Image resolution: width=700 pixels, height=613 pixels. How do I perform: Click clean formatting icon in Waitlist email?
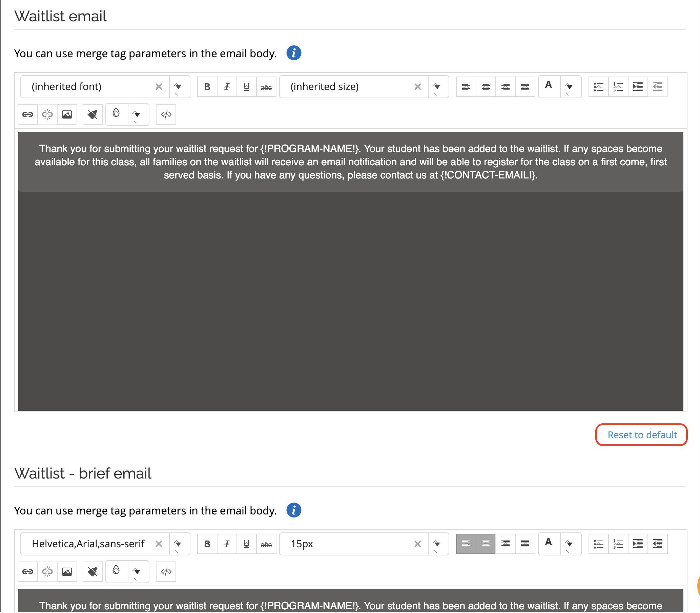coord(92,114)
